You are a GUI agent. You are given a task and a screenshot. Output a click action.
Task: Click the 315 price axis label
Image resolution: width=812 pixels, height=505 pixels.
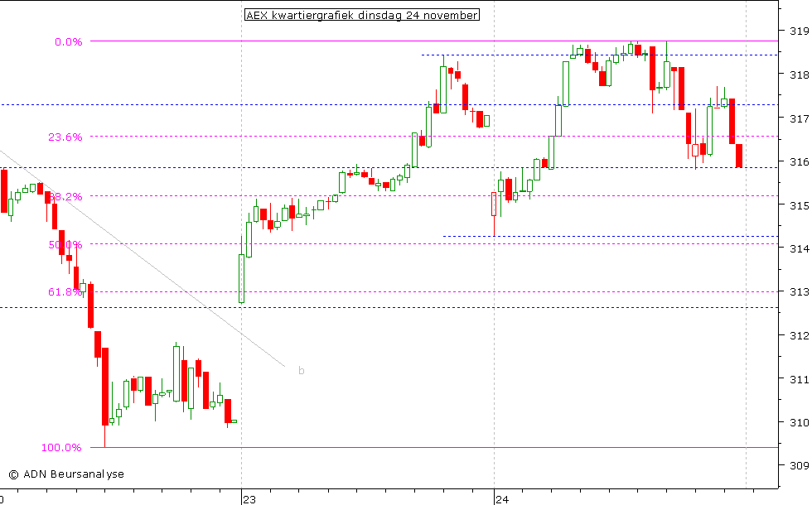click(799, 206)
